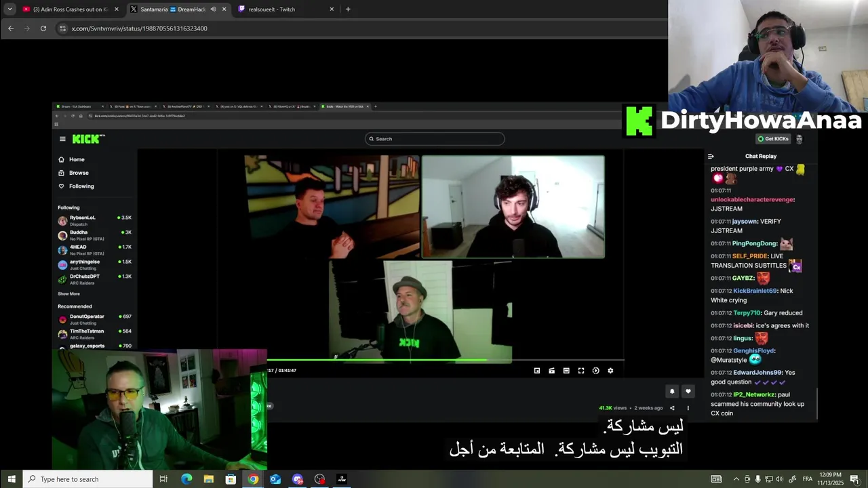Mute the audio indicator on the Santamaria tab
Viewport: 868px width, 488px height.
(213, 9)
